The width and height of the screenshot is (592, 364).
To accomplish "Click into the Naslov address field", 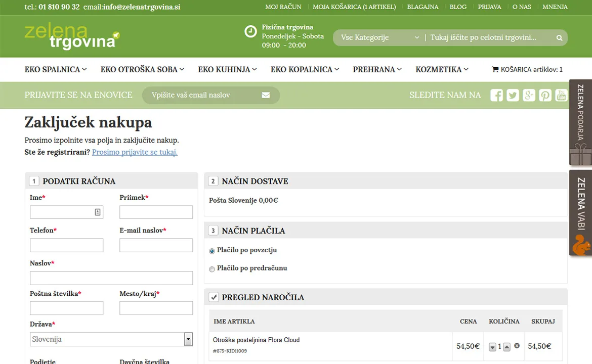I will coord(111,278).
